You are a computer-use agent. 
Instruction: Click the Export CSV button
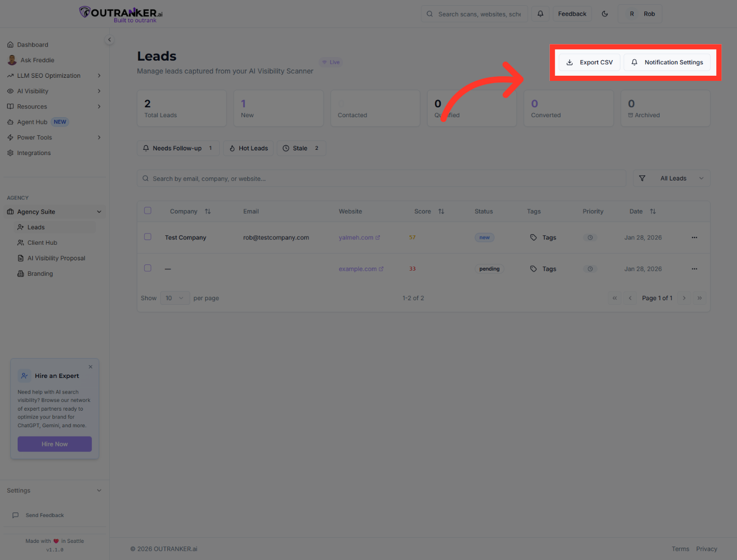[589, 62]
